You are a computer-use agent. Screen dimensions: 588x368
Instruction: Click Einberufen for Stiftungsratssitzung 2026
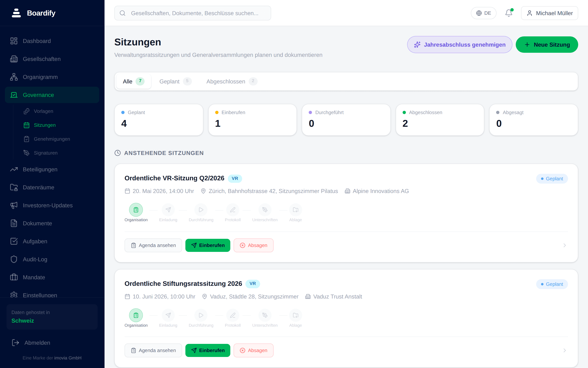(208, 350)
